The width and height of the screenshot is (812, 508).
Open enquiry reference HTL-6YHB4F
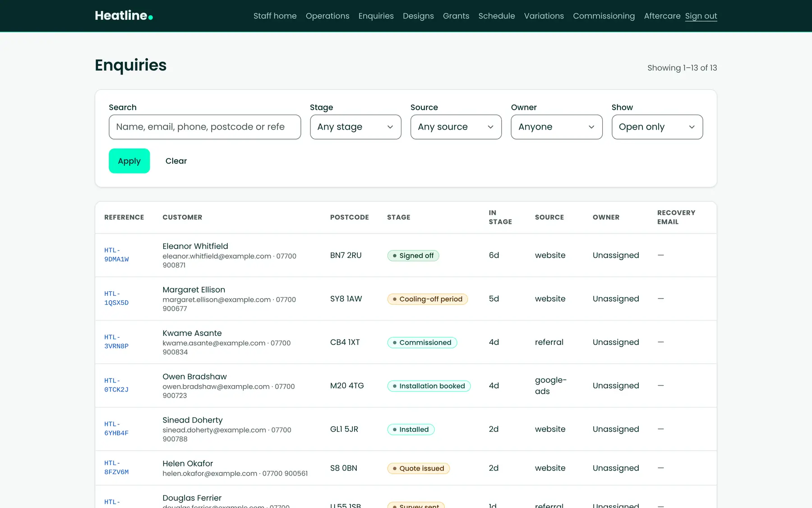116,429
